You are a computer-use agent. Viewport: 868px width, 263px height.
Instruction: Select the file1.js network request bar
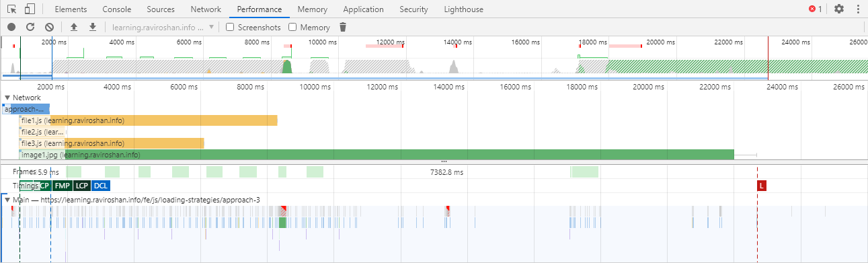coord(149,120)
